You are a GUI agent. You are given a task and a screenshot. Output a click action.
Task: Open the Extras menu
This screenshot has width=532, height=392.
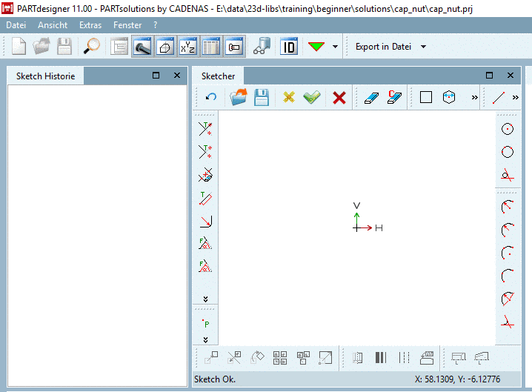[x=90, y=25]
